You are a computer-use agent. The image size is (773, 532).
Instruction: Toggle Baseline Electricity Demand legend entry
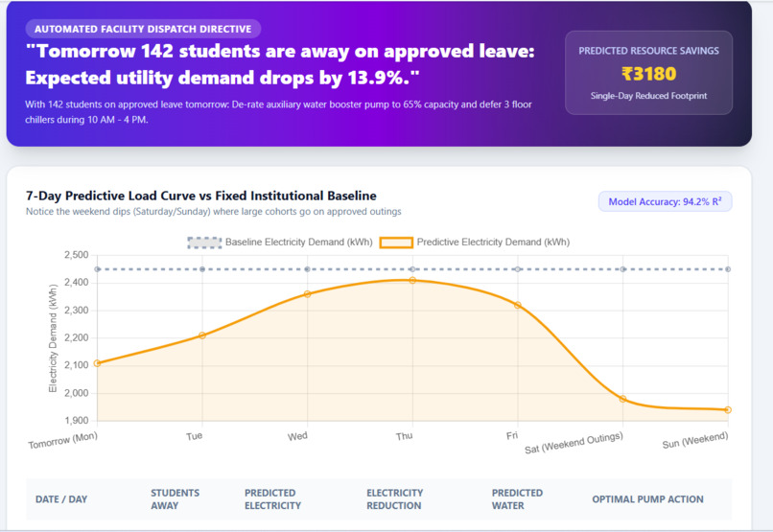(x=279, y=243)
